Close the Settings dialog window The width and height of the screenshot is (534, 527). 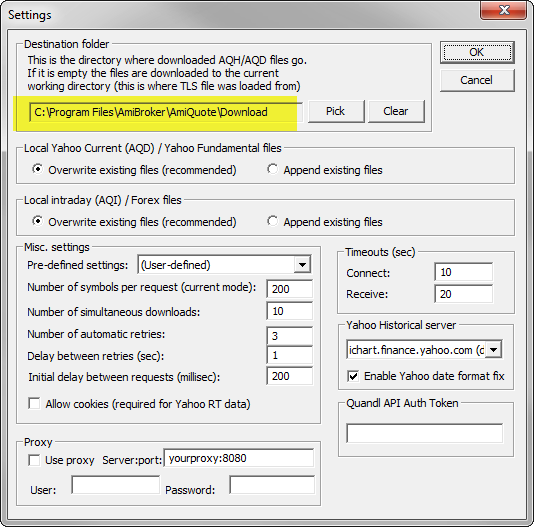504,10
